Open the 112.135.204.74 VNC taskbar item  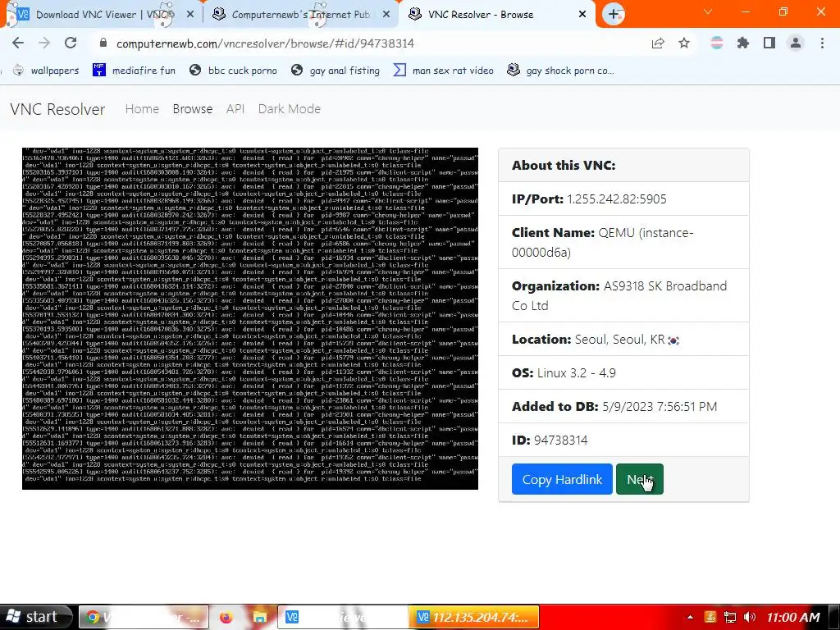(474, 617)
